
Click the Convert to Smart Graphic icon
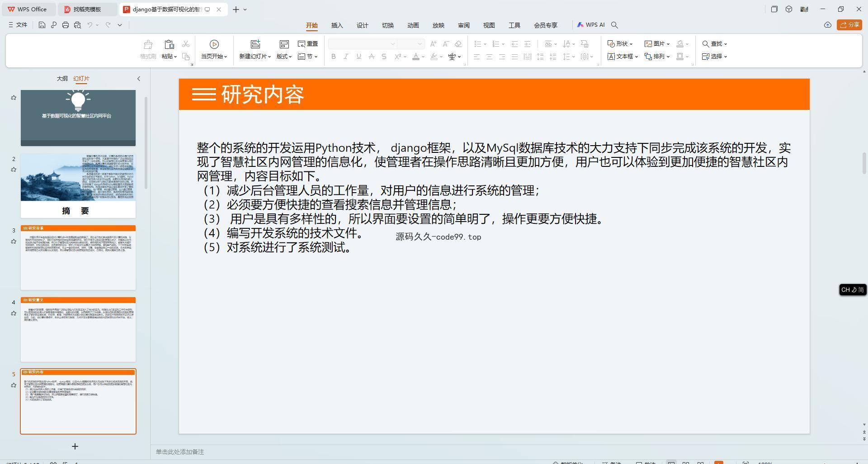click(x=585, y=44)
